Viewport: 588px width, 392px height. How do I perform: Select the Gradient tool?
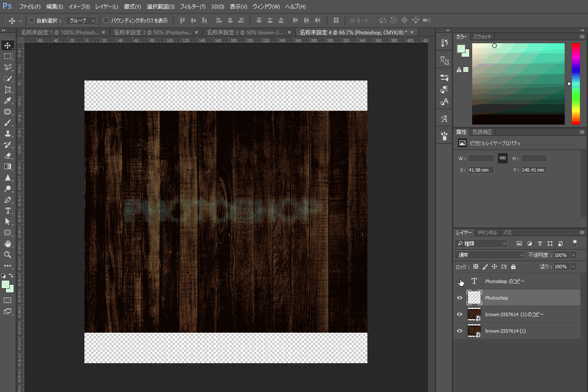pyautogui.click(x=8, y=167)
